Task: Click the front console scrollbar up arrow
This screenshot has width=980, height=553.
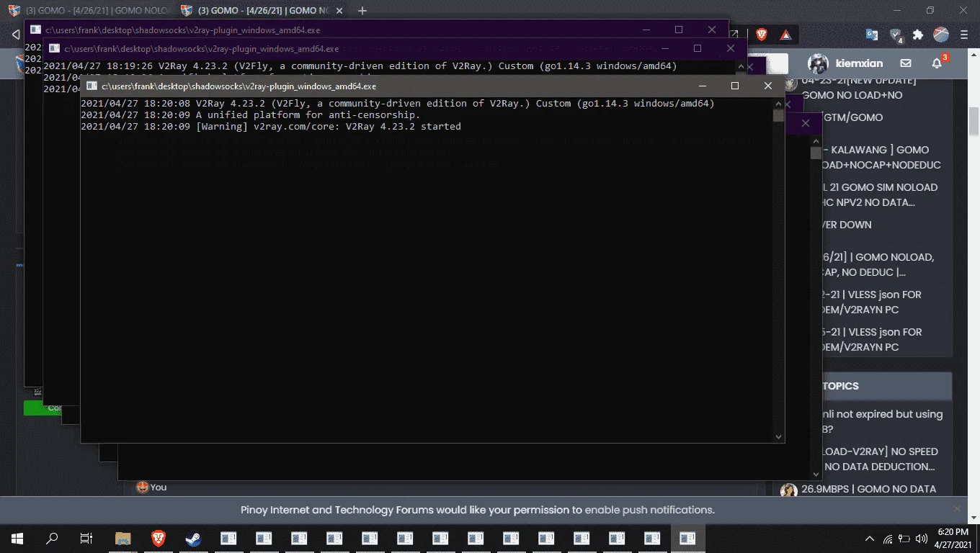Action: (x=778, y=104)
